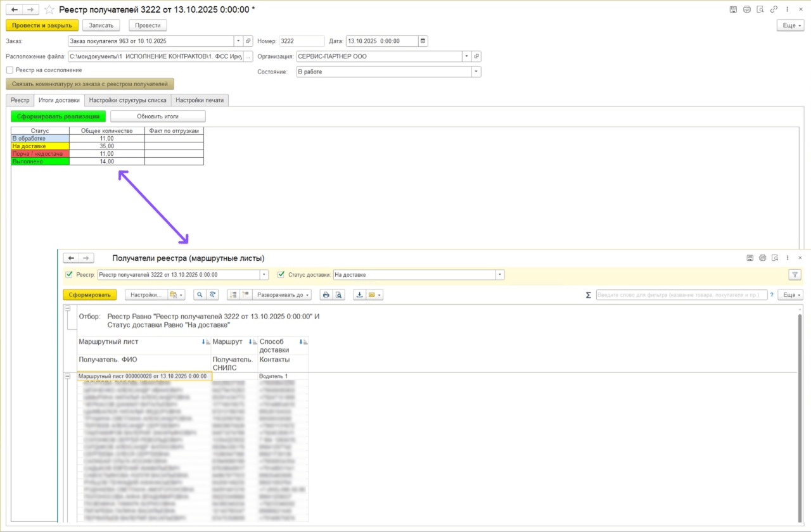Viewport: 811px width, 532px height.
Task: Open the 'Состояние' dropdown showing 'В работе'
Action: click(x=476, y=72)
